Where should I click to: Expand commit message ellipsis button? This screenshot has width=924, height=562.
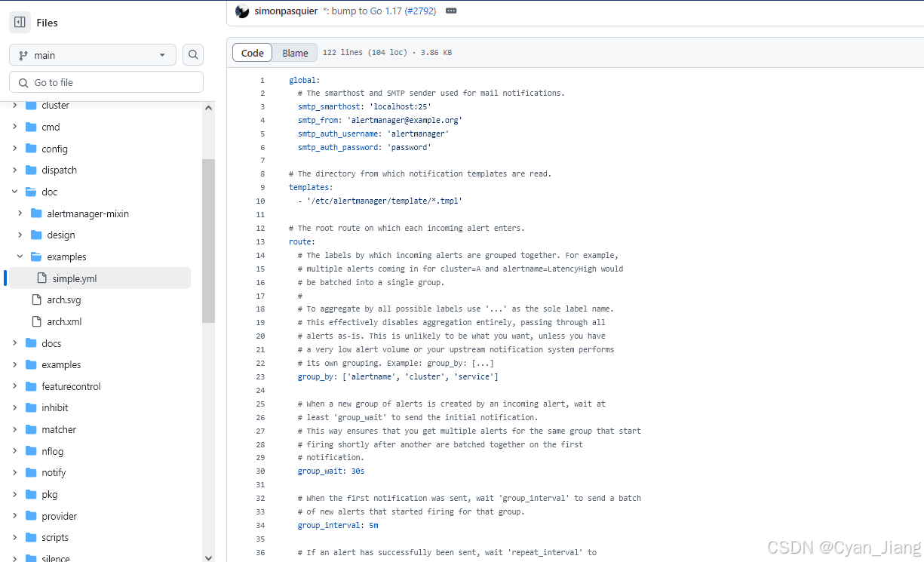[451, 11]
